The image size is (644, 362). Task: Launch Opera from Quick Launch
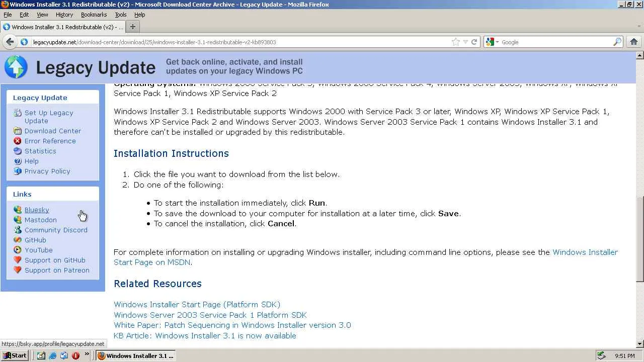point(75,355)
